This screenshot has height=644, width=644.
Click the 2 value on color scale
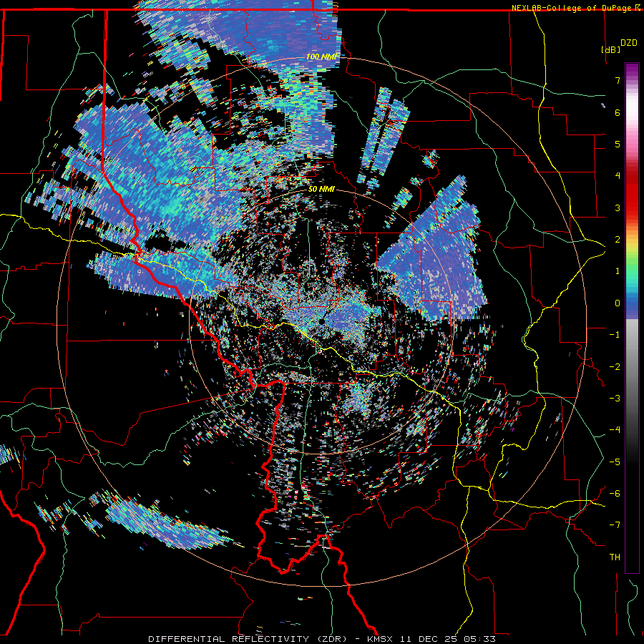click(x=618, y=240)
